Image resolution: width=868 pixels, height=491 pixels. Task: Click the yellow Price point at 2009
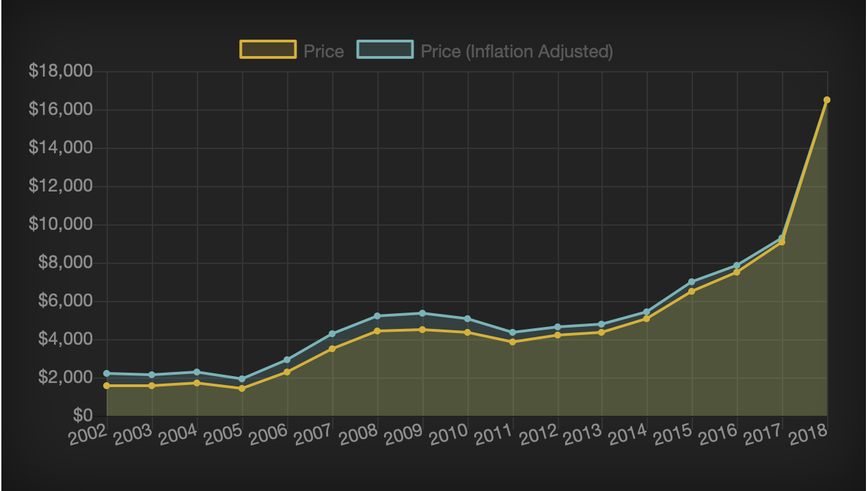[x=422, y=330]
